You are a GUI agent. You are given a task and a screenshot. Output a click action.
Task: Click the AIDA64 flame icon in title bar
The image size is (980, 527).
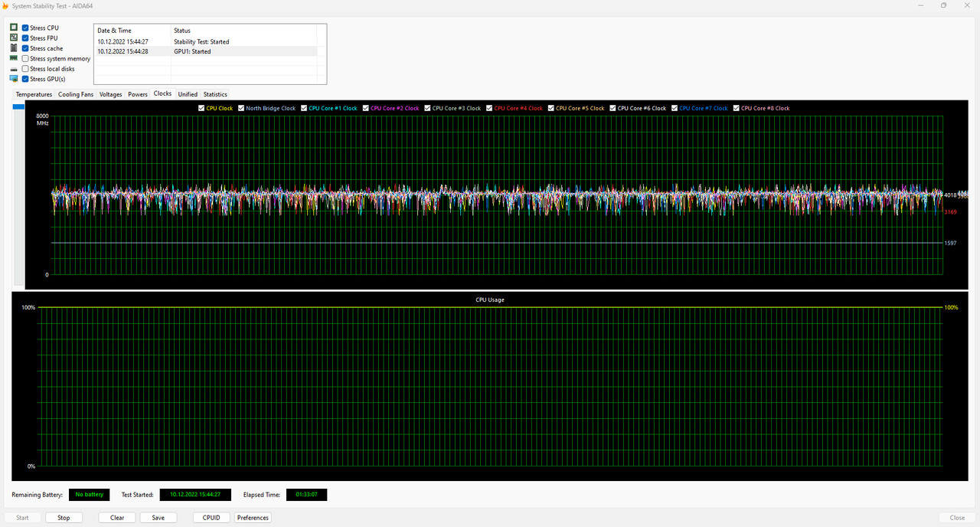tap(5, 5)
